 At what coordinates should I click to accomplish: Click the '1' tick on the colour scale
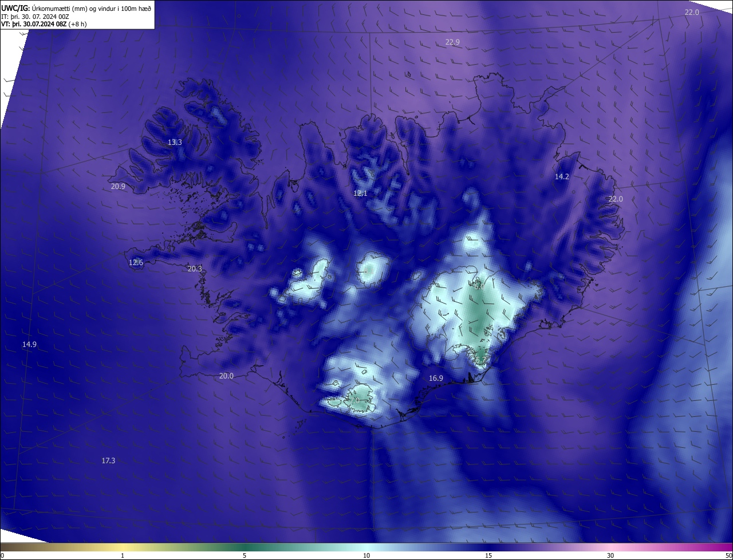coord(123,556)
